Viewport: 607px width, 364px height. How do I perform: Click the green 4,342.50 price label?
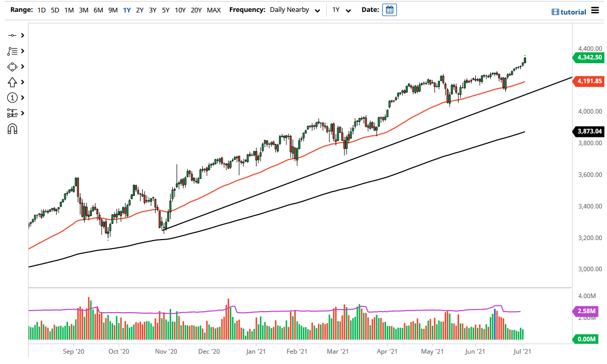(589, 58)
